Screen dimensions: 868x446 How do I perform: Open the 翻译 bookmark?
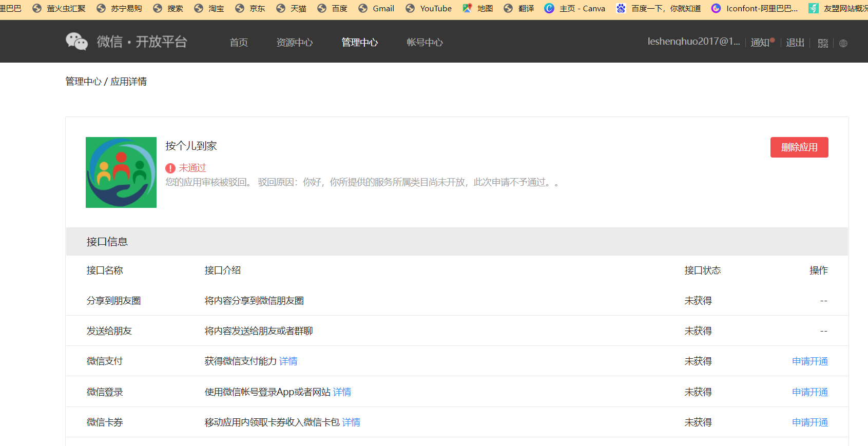click(518, 8)
